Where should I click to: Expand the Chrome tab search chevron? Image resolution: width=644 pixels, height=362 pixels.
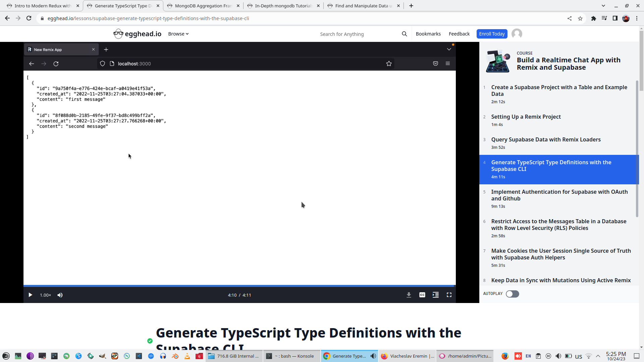603,6
